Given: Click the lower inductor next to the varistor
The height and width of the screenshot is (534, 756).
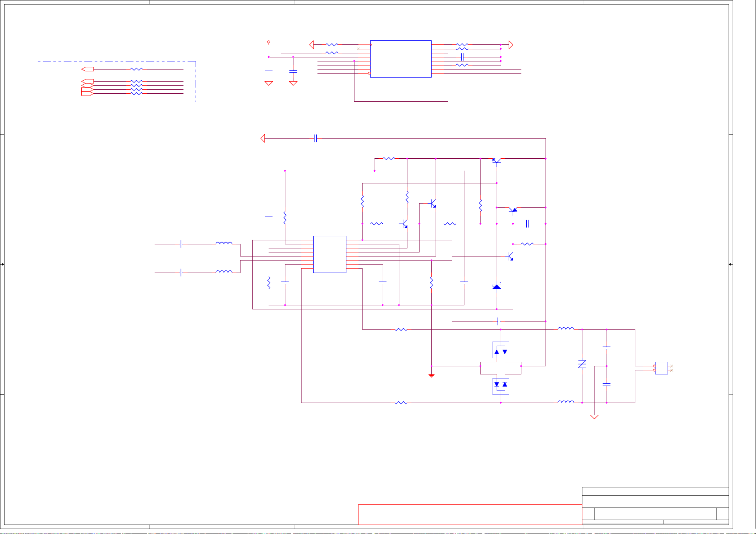Looking at the screenshot, I should coord(565,402).
